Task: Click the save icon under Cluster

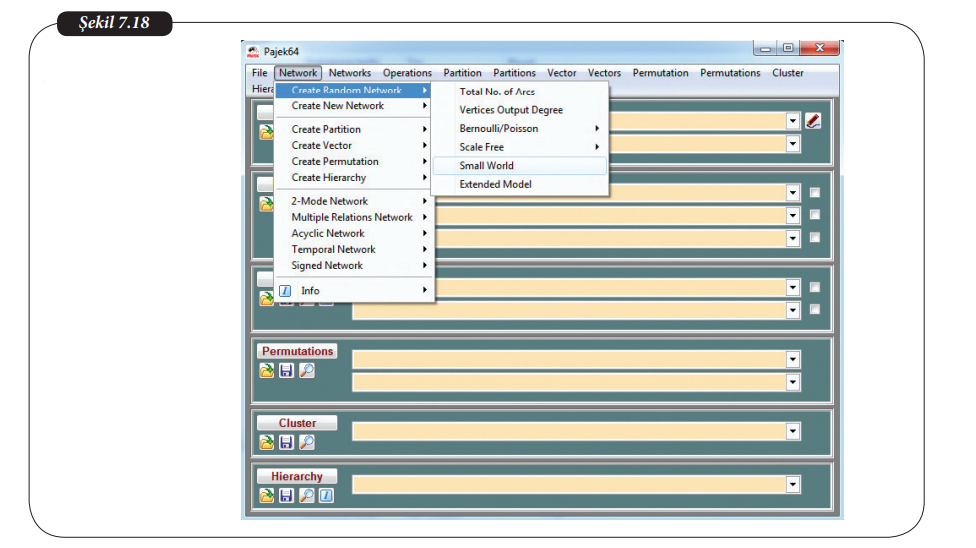Action: point(287,442)
